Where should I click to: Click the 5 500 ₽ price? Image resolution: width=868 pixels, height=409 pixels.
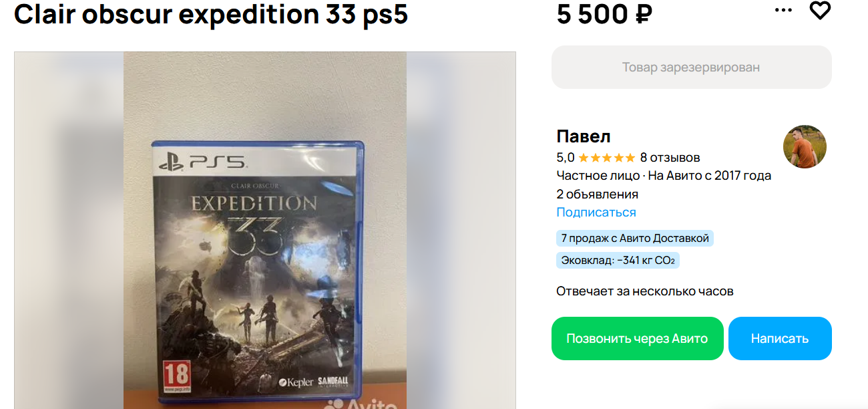(x=605, y=13)
